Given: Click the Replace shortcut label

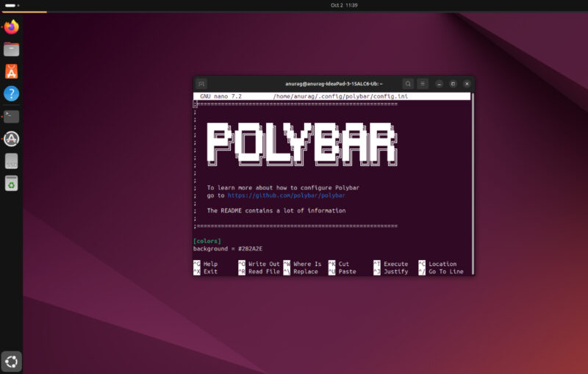Looking at the screenshot, I should point(305,272).
